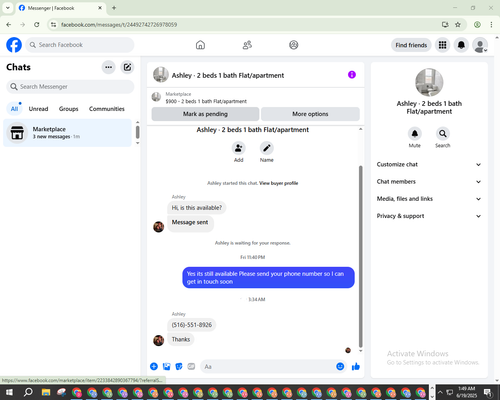Switch to Messenger | Facebook browser tab
The height and width of the screenshot is (400, 500).
[60, 8]
